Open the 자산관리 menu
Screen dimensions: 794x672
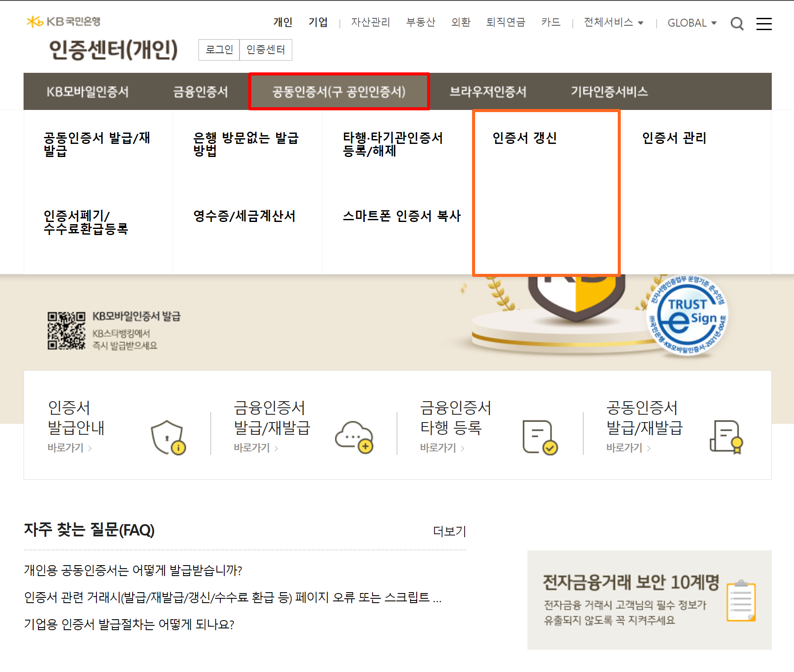370,22
